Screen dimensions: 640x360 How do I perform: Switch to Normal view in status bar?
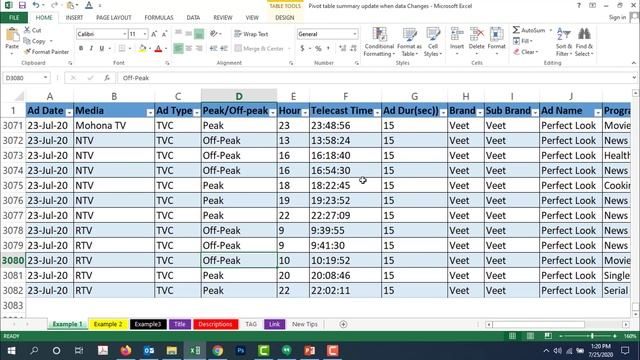pyautogui.click(x=512, y=336)
